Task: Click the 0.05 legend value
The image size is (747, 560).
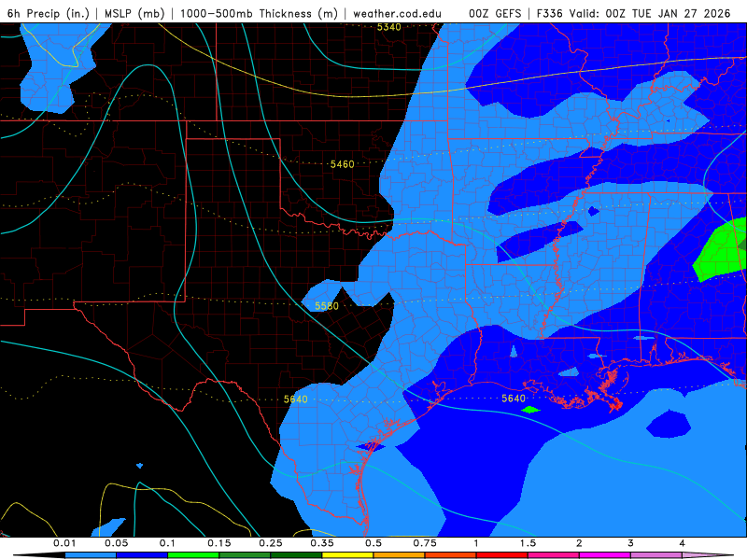Action: 116,543
